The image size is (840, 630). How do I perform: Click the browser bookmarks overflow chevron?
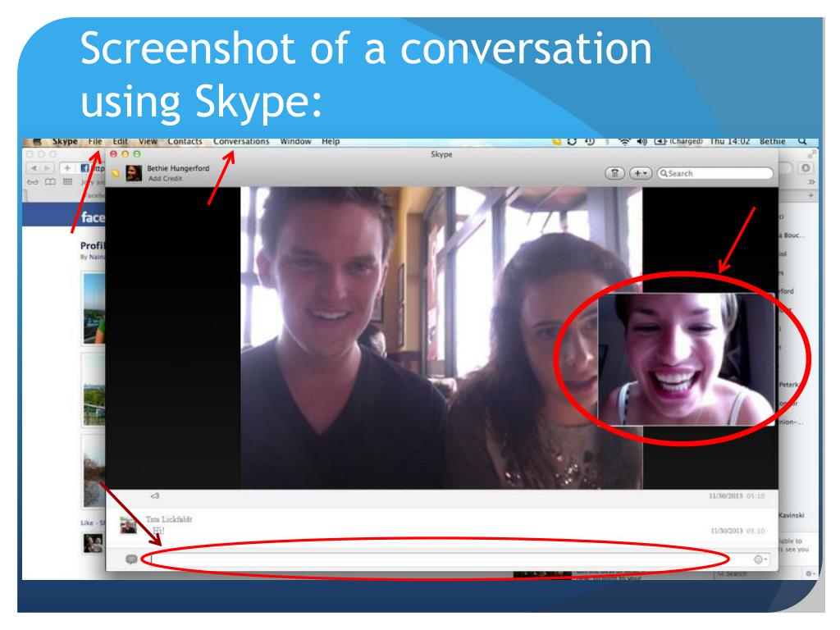point(811,182)
